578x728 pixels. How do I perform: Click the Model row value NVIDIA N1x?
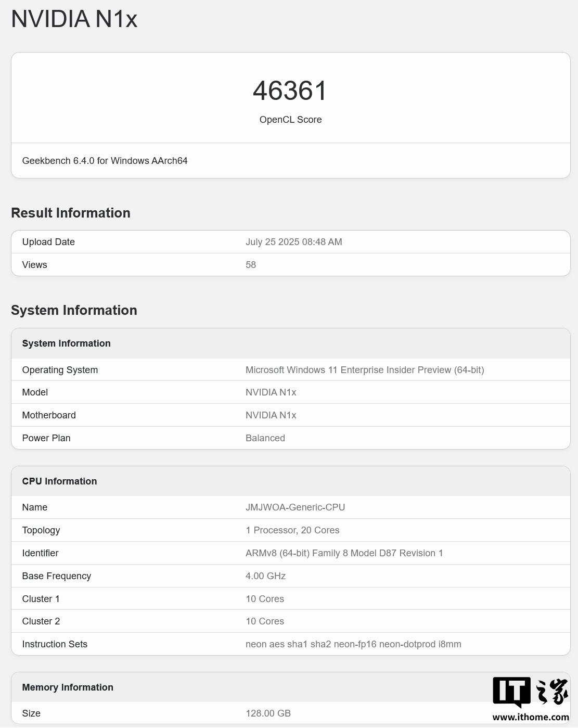pos(271,392)
